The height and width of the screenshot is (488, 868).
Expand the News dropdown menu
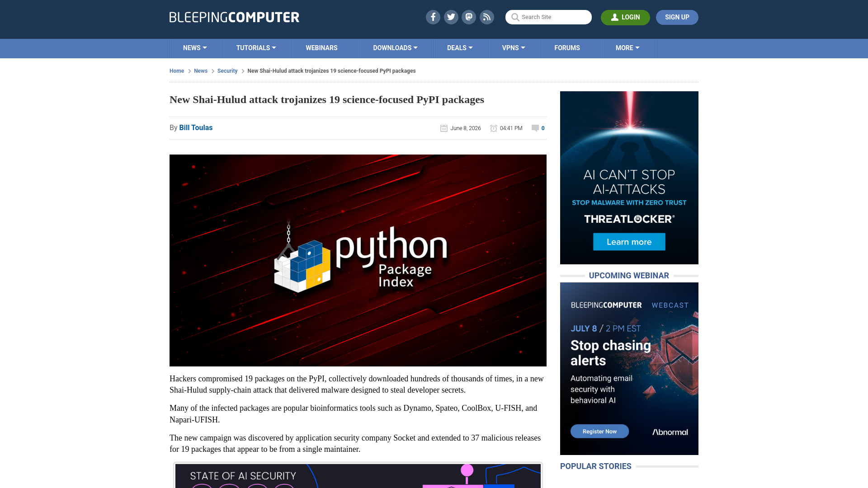click(x=195, y=48)
